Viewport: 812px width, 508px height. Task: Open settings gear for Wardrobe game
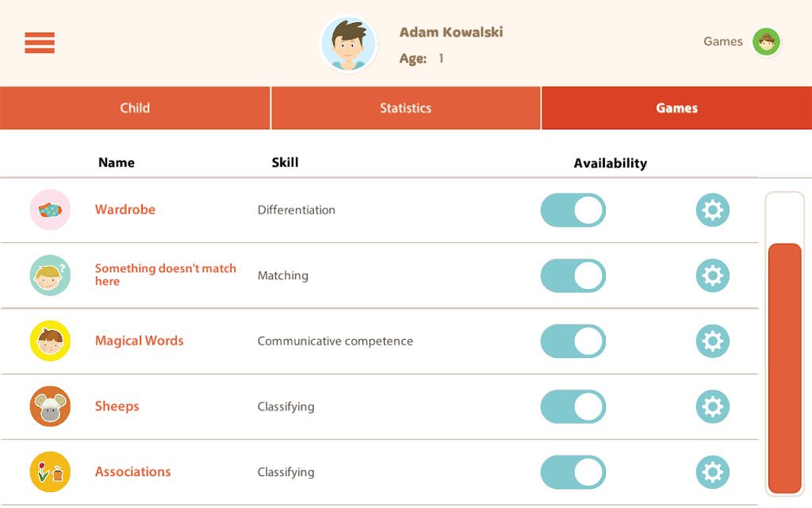(x=713, y=210)
